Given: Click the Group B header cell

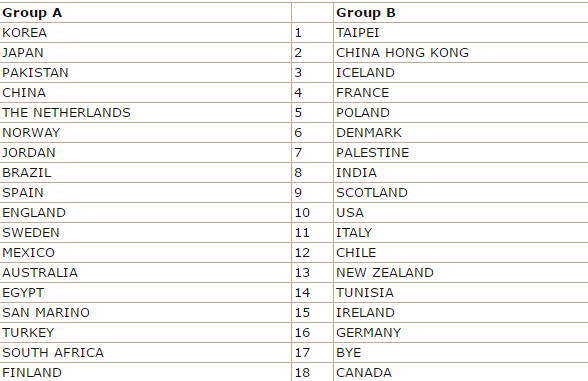Looking at the screenshot, I should click(x=461, y=13).
